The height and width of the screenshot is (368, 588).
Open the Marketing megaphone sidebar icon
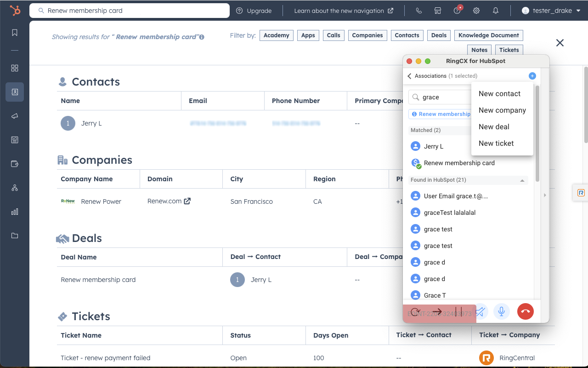pyautogui.click(x=15, y=116)
